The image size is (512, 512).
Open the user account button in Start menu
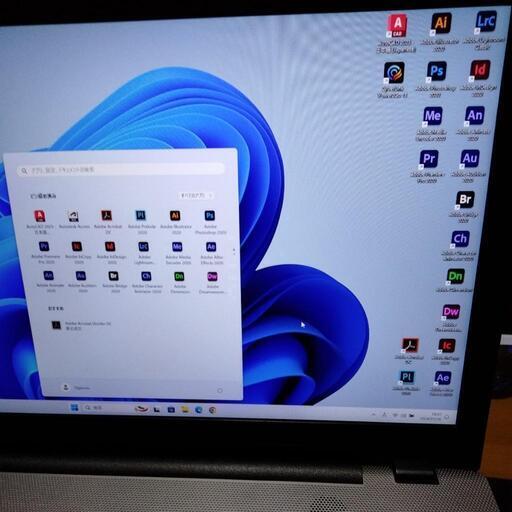[x=76, y=387]
